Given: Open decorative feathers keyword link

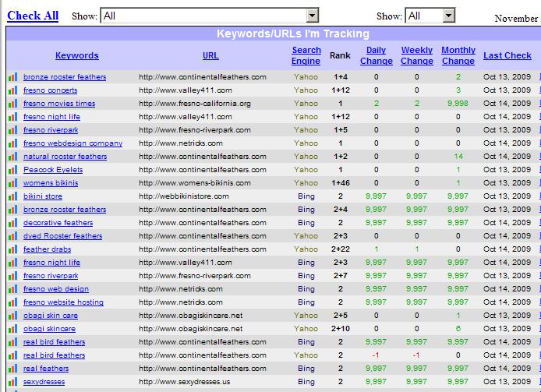Looking at the screenshot, I should coord(58,223).
